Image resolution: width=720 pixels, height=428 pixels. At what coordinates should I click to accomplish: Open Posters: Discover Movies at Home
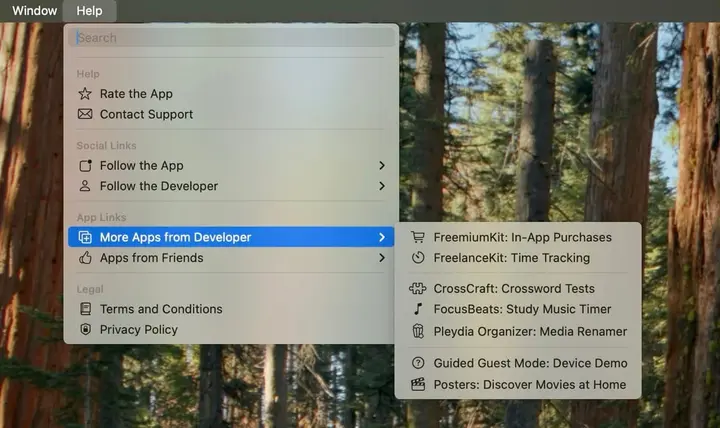click(x=518, y=384)
